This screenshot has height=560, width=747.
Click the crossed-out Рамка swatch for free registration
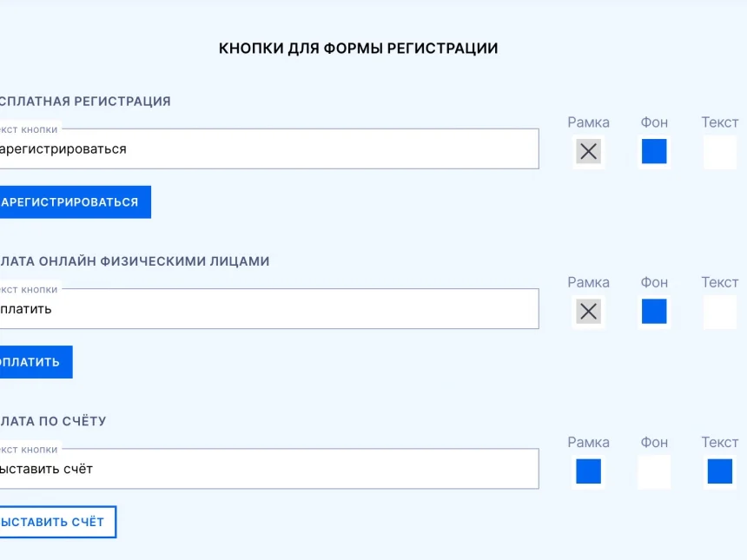pyautogui.click(x=588, y=152)
